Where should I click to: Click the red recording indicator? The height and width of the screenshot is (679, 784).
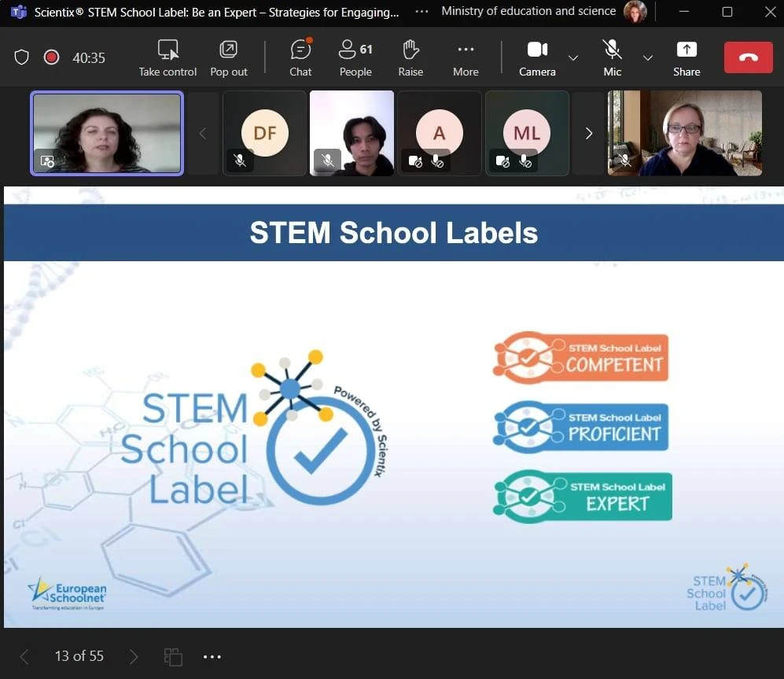pyautogui.click(x=51, y=57)
